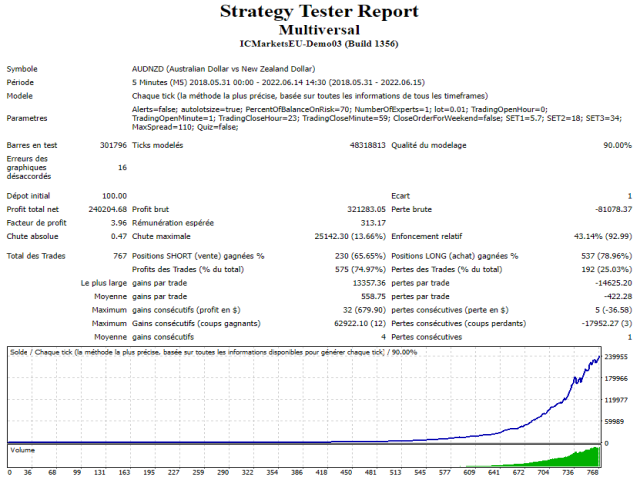The image size is (640, 480).
Task: Click the 239955 balance axis label
Action: (x=616, y=357)
